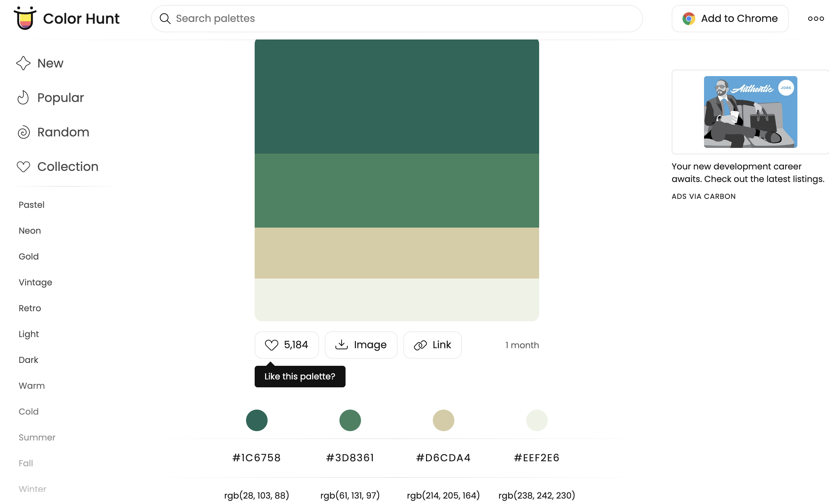This screenshot has width=829, height=504.
Task: Select the Dark tag
Action: [28, 360]
